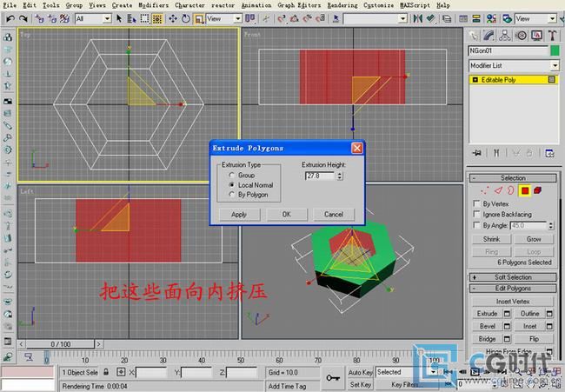Click Apply in Extrude Polygons dialog

(x=239, y=215)
